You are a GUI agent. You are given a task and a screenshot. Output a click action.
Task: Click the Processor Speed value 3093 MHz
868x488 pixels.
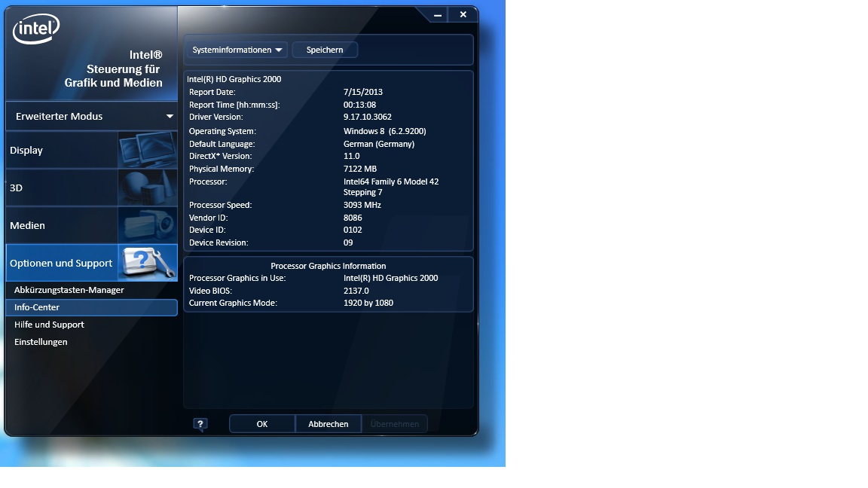tap(362, 205)
